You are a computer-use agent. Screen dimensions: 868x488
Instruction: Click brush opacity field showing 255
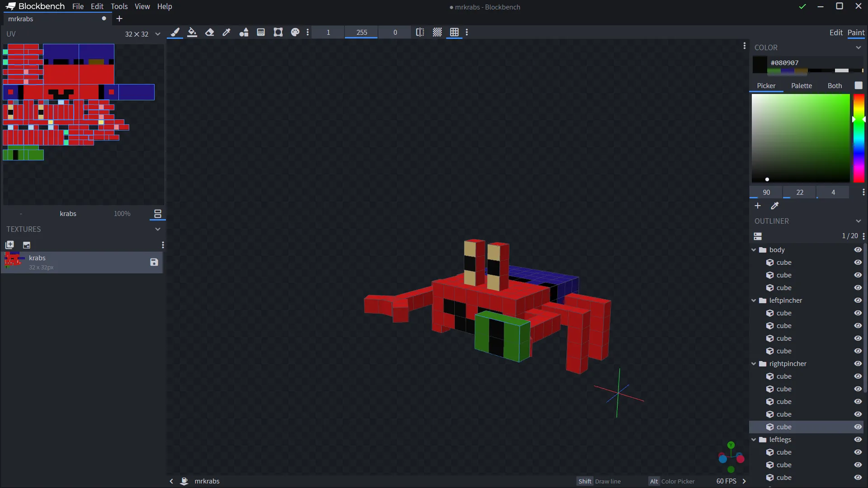point(362,32)
